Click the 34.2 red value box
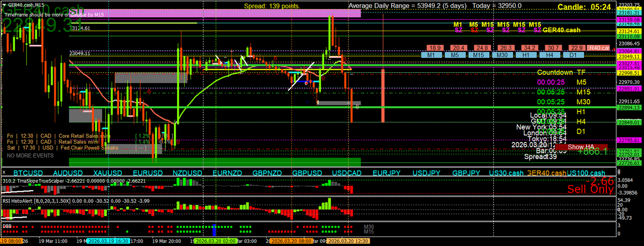The image size is (644, 246). [x=530, y=48]
